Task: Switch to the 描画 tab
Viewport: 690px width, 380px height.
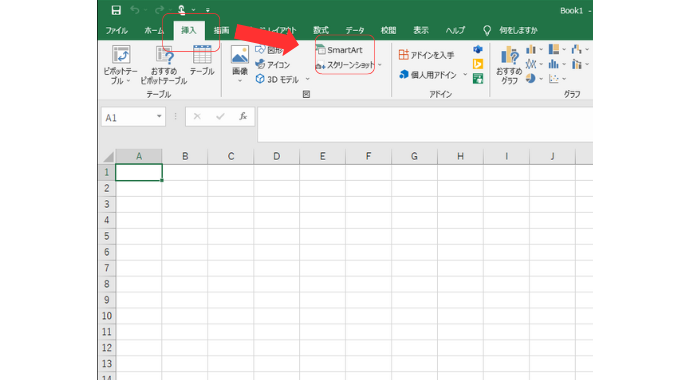Action: (x=221, y=30)
